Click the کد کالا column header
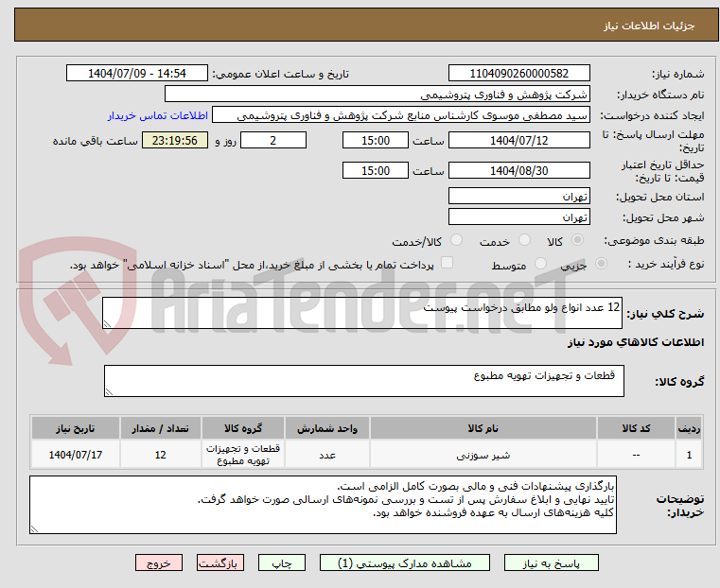Image resolution: width=720 pixels, height=588 pixels. pos(636,428)
